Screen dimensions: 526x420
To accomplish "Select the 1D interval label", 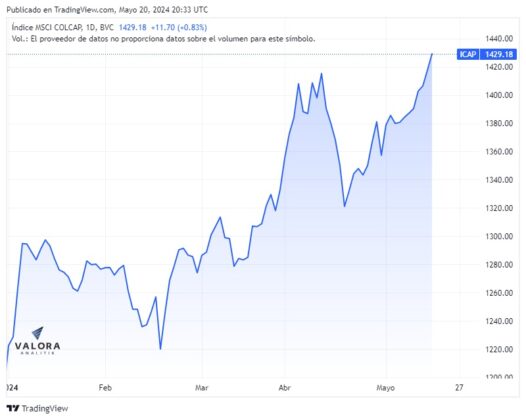I will [91, 27].
